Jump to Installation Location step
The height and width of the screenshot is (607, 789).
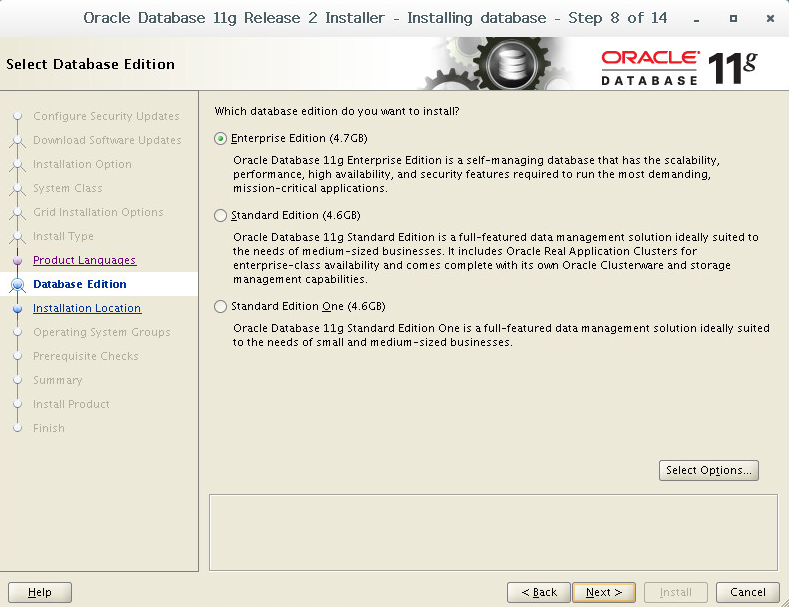click(87, 308)
